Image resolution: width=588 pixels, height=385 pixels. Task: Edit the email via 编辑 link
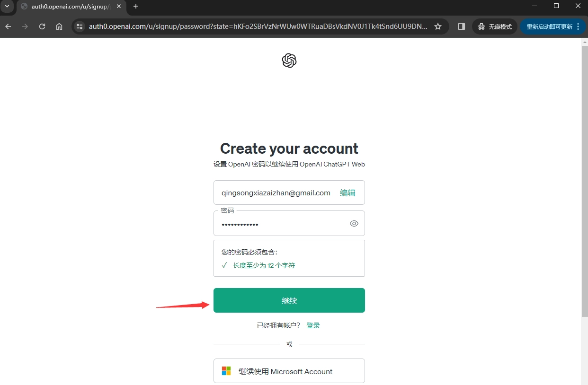pos(347,192)
